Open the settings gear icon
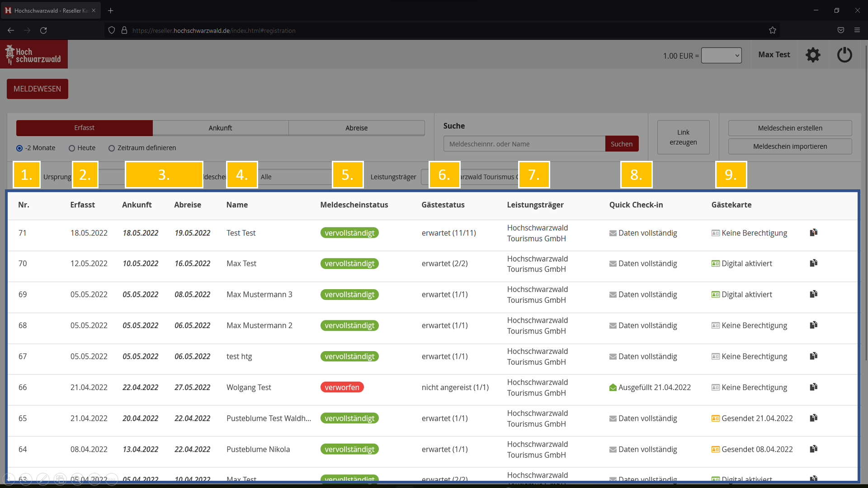 click(813, 55)
